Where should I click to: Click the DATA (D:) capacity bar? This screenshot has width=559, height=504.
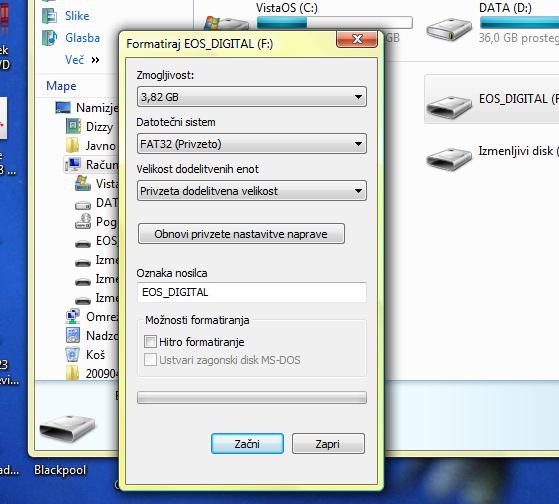[519, 22]
